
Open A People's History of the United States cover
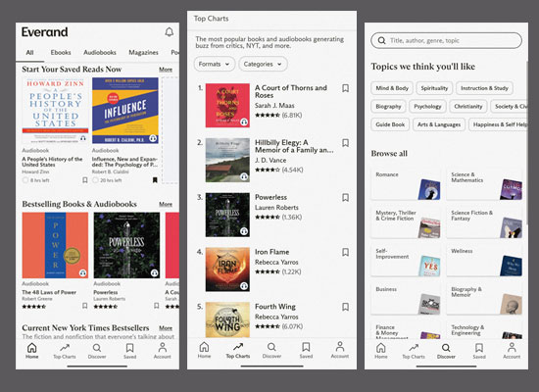pyautogui.click(x=55, y=111)
